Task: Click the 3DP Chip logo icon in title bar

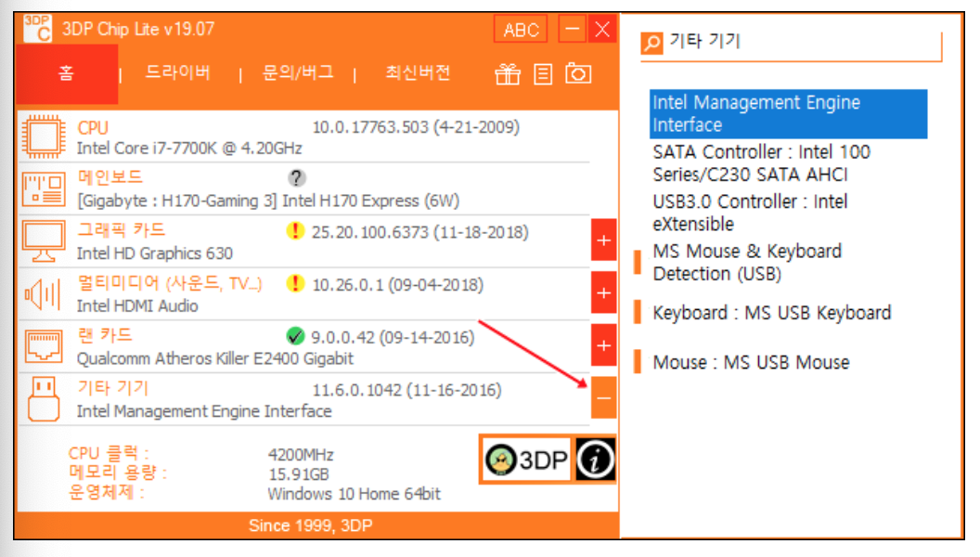Action: click(37, 29)
